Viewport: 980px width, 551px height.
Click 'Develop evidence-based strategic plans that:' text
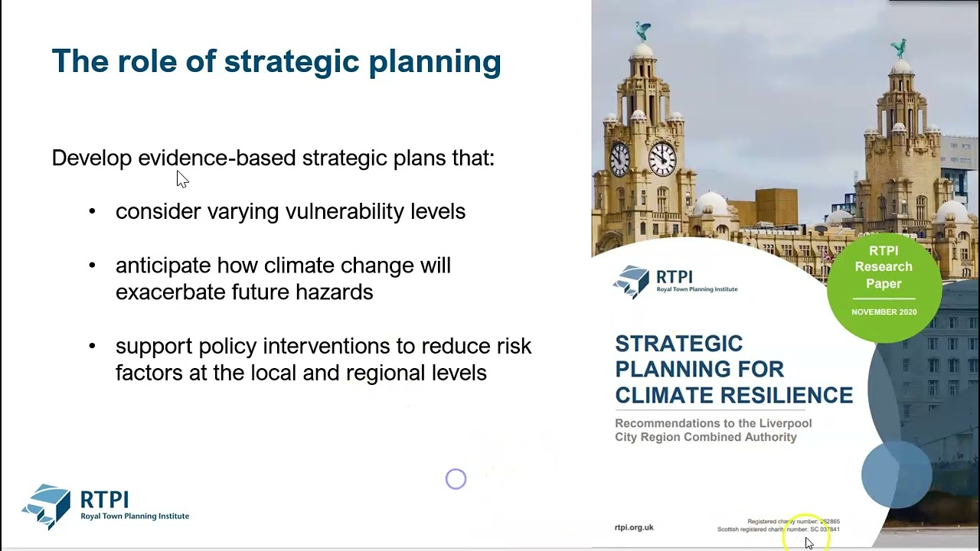tap(273, 158)
